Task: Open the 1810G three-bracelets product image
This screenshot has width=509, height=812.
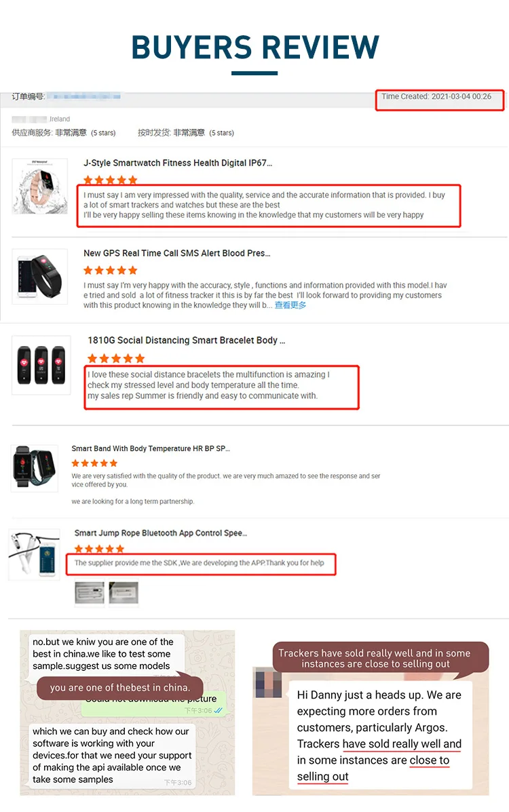Action: click(41, 365)
